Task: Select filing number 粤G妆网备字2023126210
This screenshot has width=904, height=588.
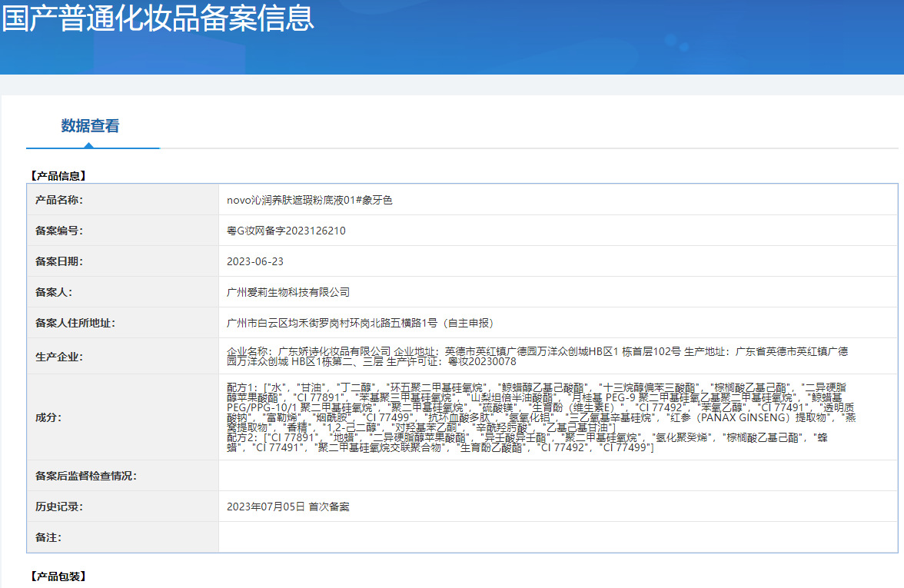Action: [286, 231]
